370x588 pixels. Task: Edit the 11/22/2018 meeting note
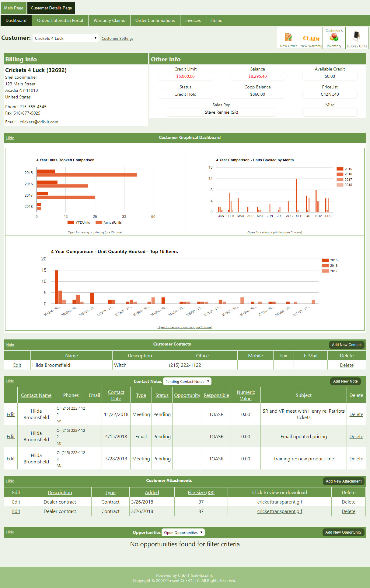coord(11,414)
